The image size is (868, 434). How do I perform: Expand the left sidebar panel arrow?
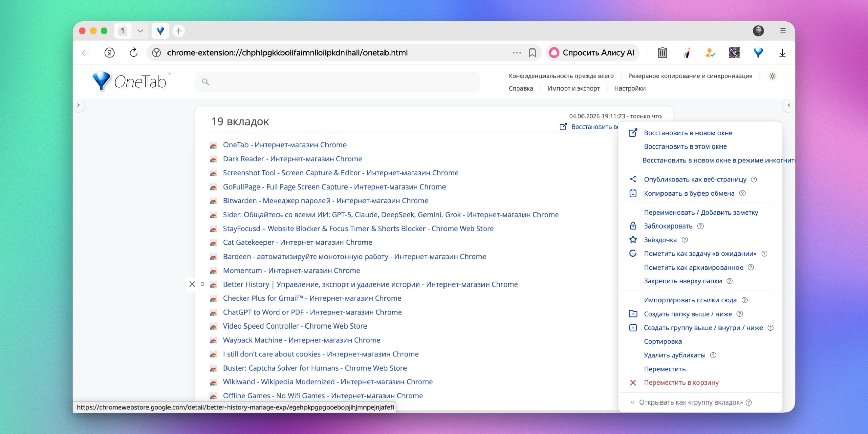(79, 105)
